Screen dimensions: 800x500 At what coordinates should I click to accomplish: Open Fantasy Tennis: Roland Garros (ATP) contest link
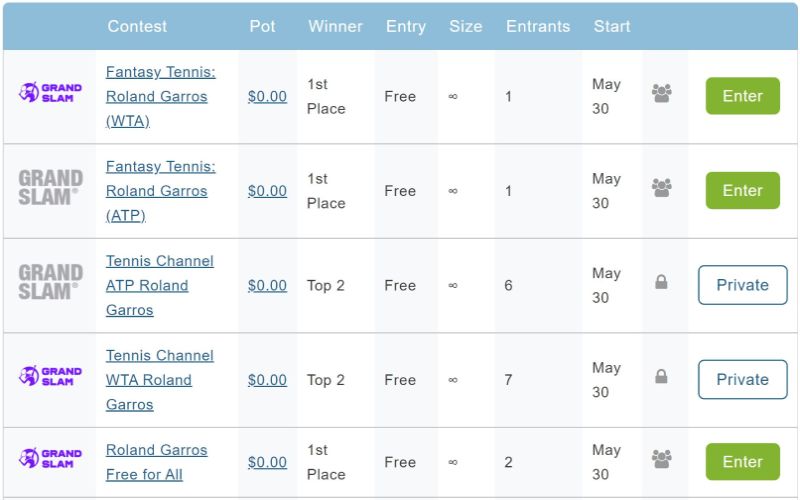click(161, 191)
